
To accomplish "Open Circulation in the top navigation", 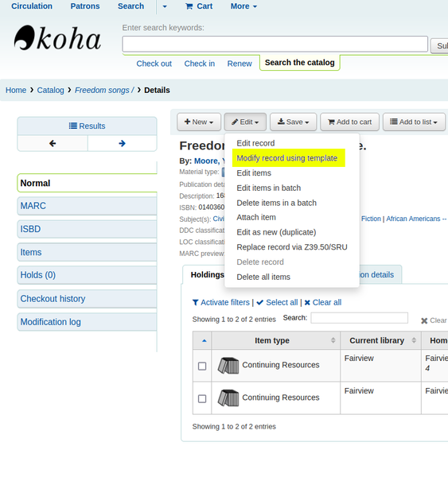I will click(x=32, y=6).
